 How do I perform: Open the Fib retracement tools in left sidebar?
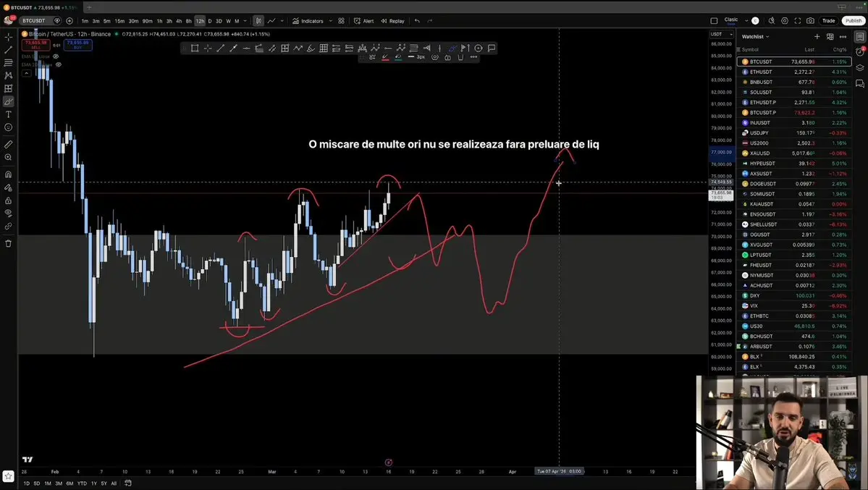tap(8, 62)
